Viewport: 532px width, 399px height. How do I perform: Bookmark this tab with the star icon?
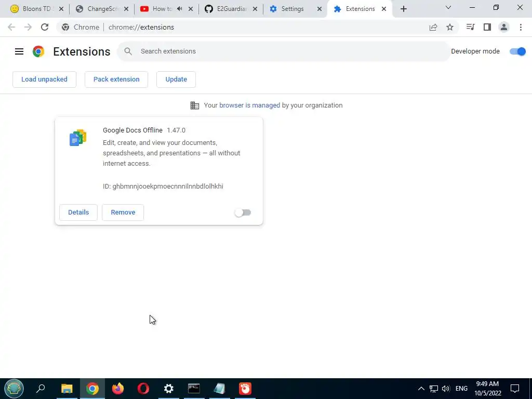pos(450,27)
